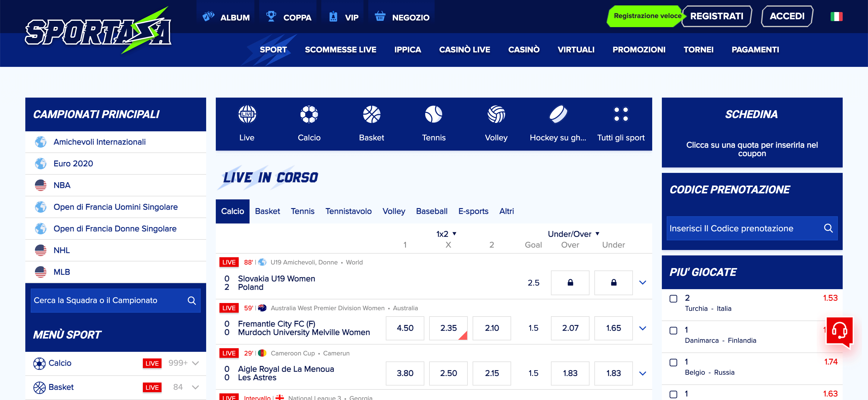
Task: Open the hockey puck icon
Action: [x=558, y=114]
